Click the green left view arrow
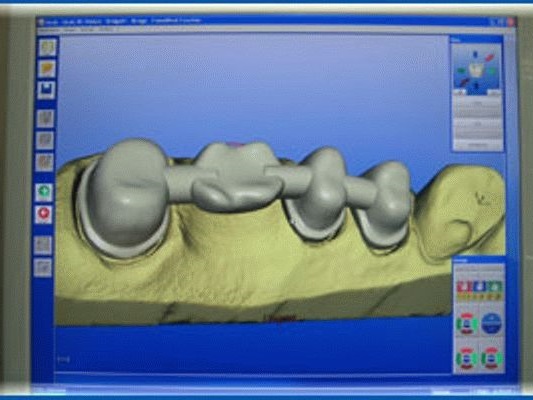Image resolution: width=533 pixels, height=400 pixels. click(x=461, y=71)
